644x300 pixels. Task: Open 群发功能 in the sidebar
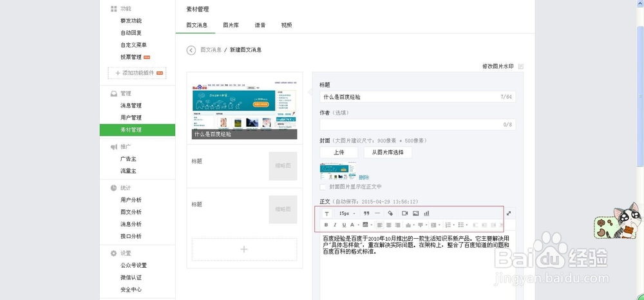coord(131,21)
